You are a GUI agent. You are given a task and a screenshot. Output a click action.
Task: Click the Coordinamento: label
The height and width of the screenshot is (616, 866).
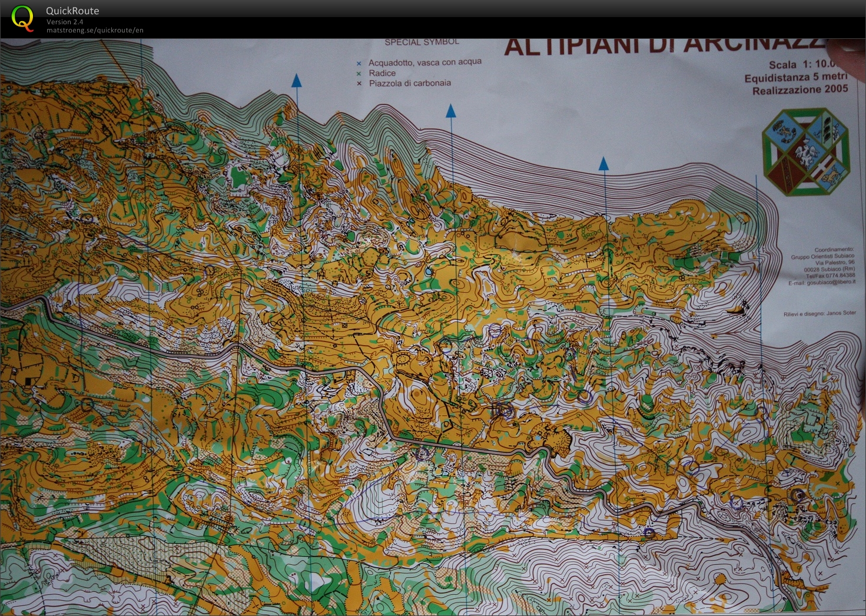(x=834, y=250)
